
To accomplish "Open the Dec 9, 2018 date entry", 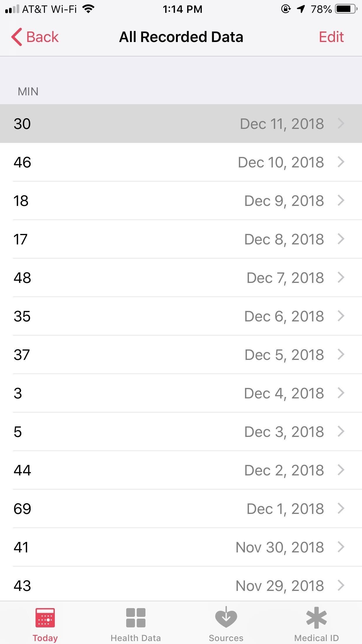I will click(284, 201).
